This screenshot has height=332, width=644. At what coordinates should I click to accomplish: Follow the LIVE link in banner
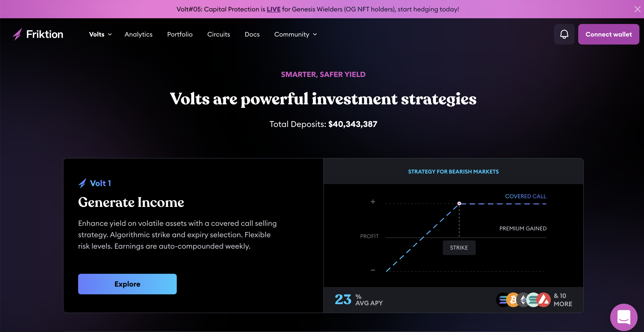274,9
